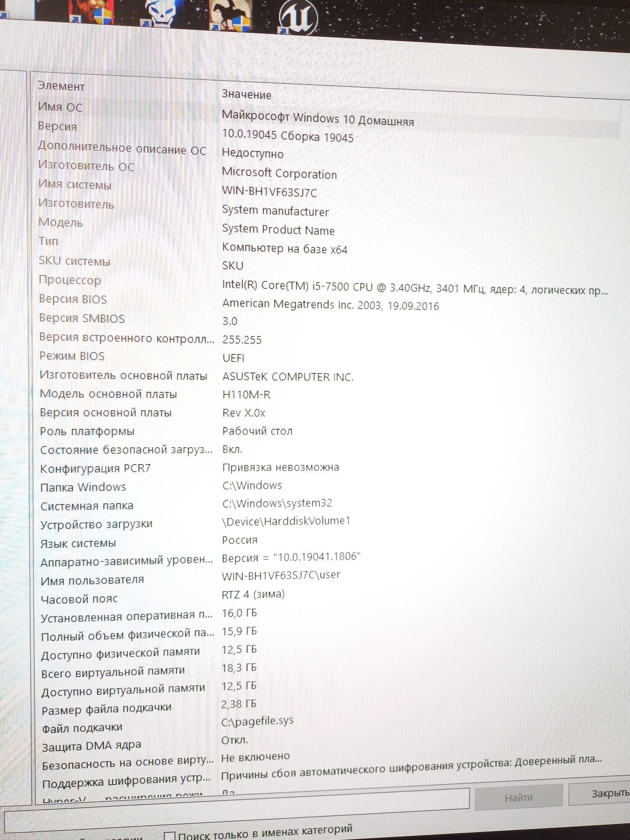Viewport: 630px width, 840px height.
Task: Select value 'Компьютер на базе x64'
Action: point(285,248)
